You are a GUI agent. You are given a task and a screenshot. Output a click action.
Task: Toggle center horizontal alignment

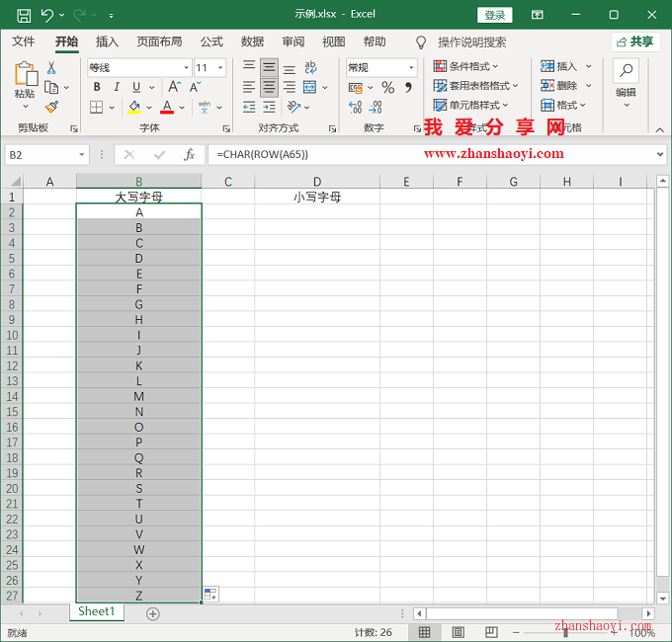(x=269, y=87)
